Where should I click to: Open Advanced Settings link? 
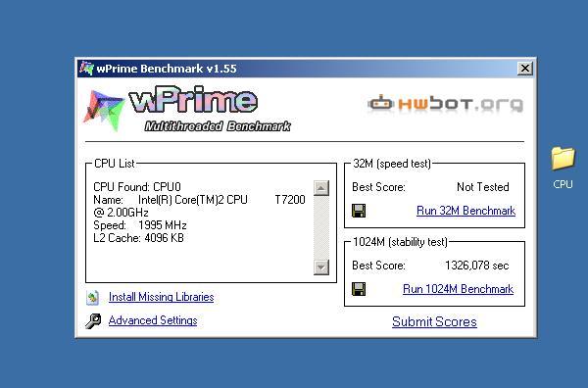point(153,320)
